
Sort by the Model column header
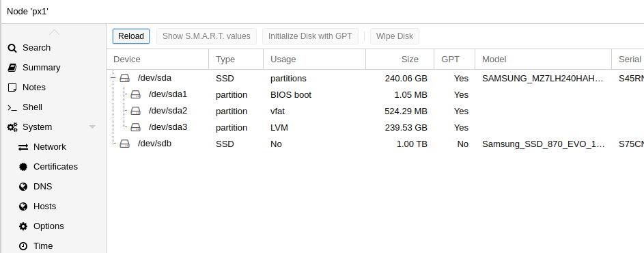(543, 59)
